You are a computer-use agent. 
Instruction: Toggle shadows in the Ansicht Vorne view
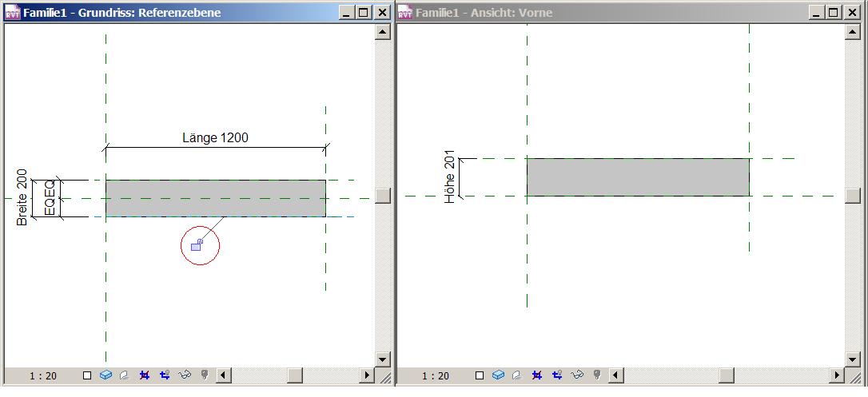click(516, 375)
